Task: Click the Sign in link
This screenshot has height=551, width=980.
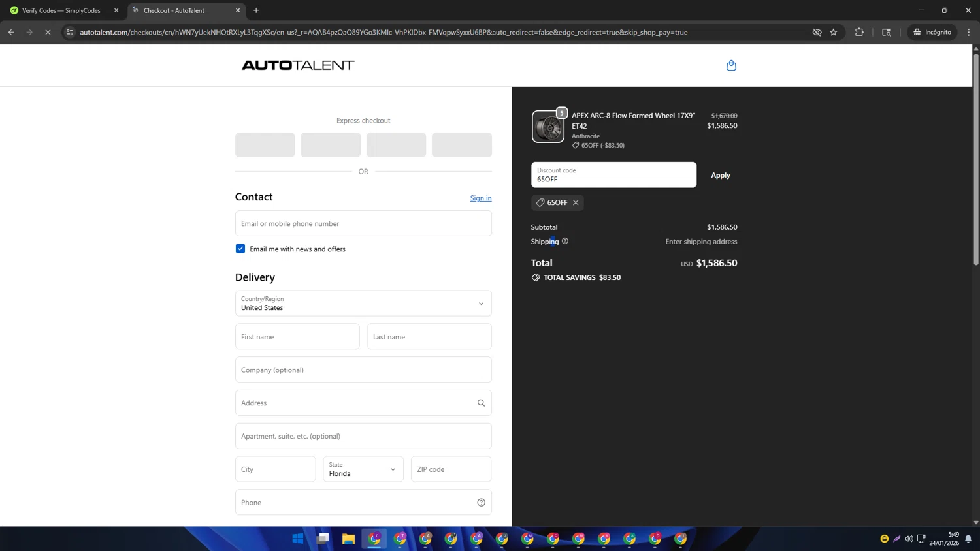Action: [x=481, y=198]
